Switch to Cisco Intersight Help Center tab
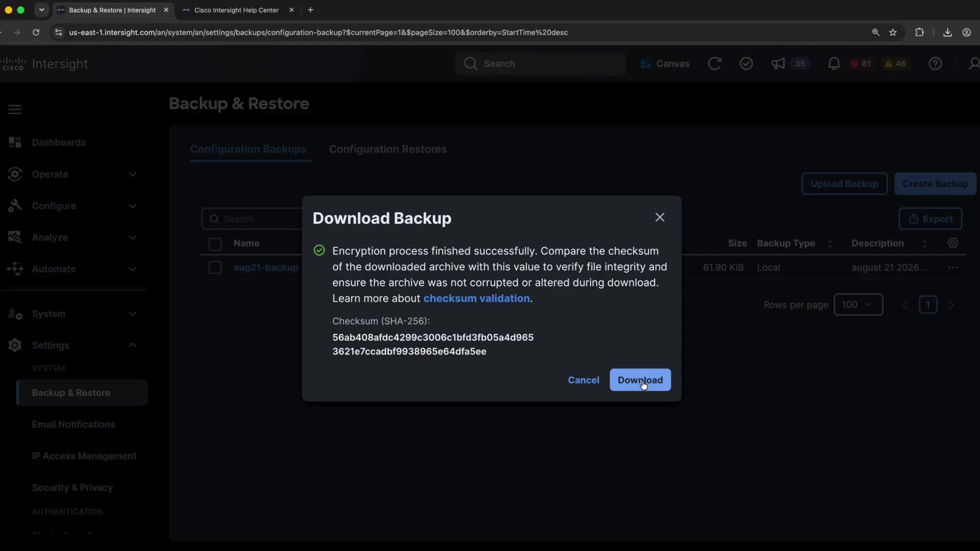This screenshot has width=980, height=551. tap(236, 10)
